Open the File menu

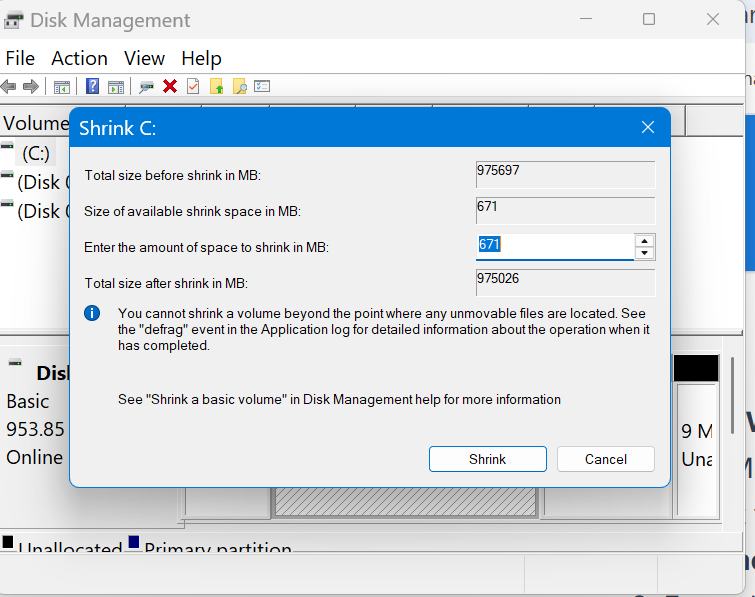(20, 58)
